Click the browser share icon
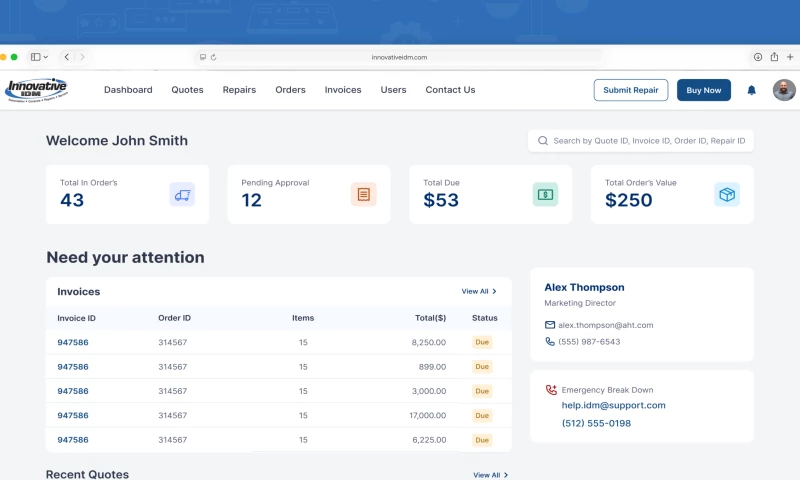 coord(774,57)
